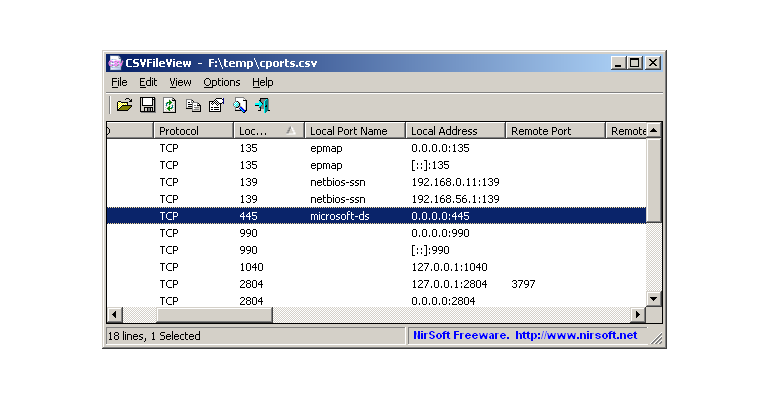Select the cell 127.0.0.1:2804
The width and height of the screenshot is (770, 400).
[x=449, y=284]
